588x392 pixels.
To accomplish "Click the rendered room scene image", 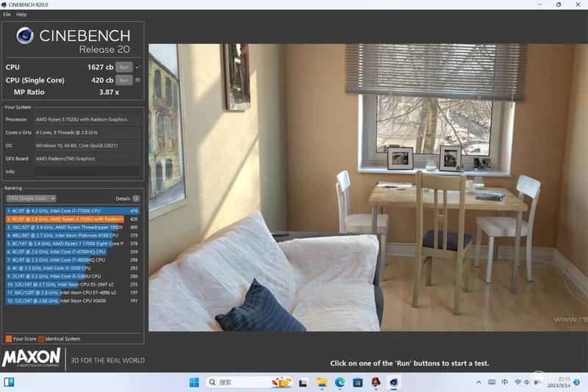I will pos(368,188).
